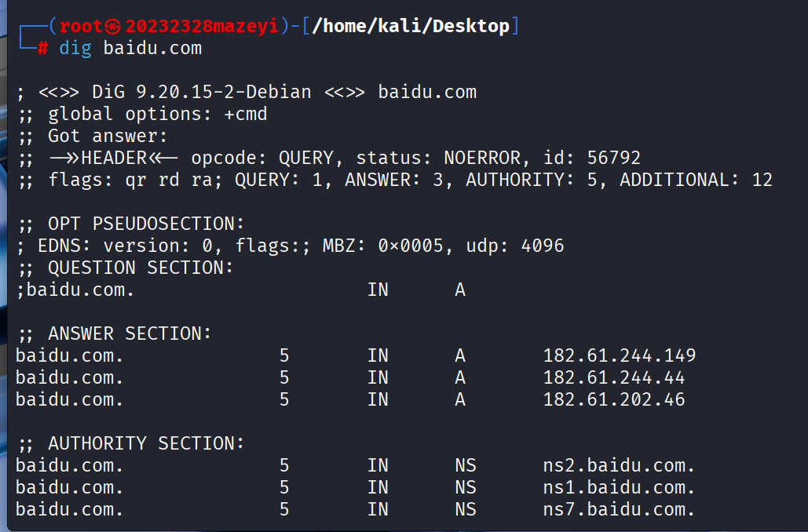
Task: Click the red # prompt symbol
Action: click(x=42, y=49)
